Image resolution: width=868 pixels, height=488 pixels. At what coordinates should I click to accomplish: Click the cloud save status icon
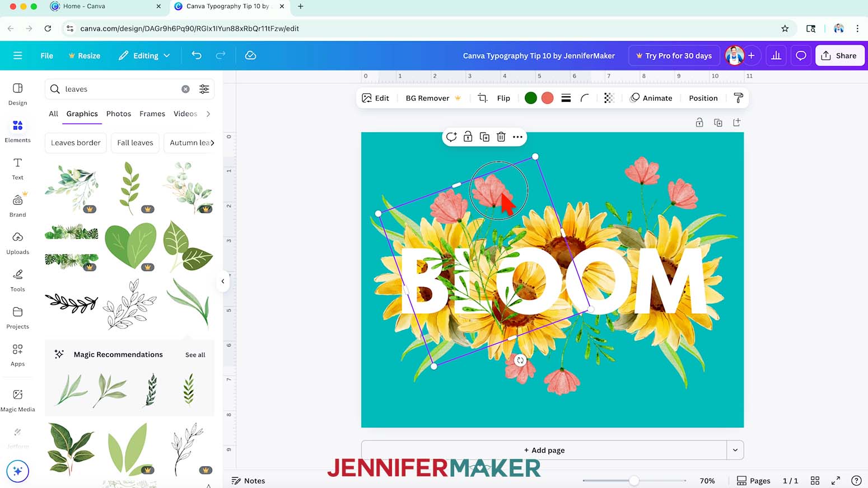[250, 55]
